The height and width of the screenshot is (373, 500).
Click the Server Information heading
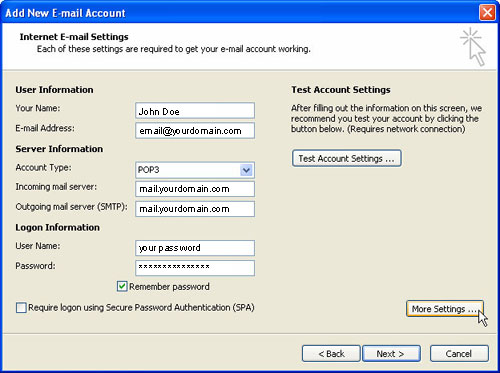[x=59, y=149]
